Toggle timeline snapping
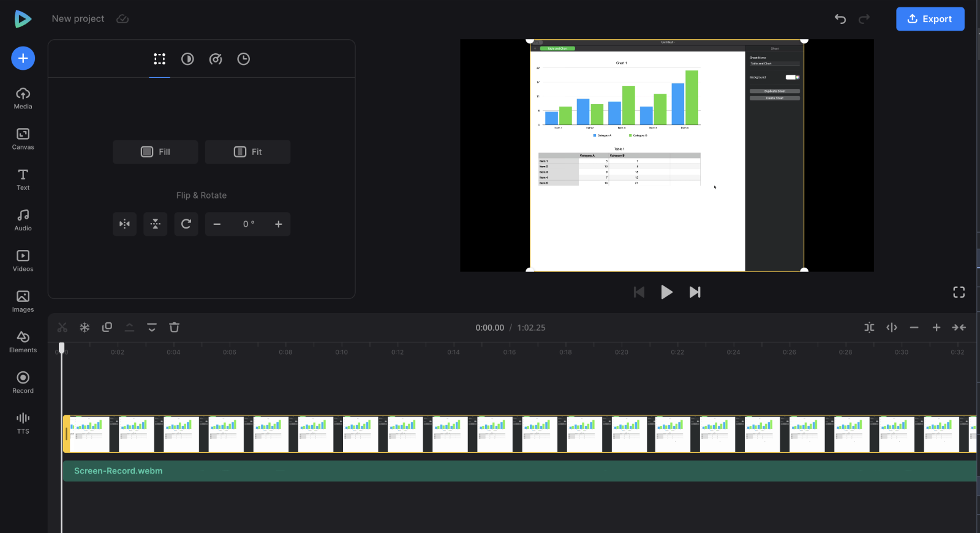Screen dimensions: 980x533 pyautogui.click(x=869, y=328)
